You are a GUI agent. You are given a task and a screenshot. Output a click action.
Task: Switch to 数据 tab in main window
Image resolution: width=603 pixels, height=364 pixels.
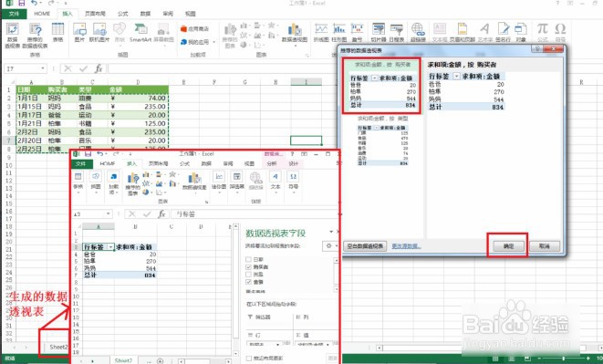click(x=145, y=14)
